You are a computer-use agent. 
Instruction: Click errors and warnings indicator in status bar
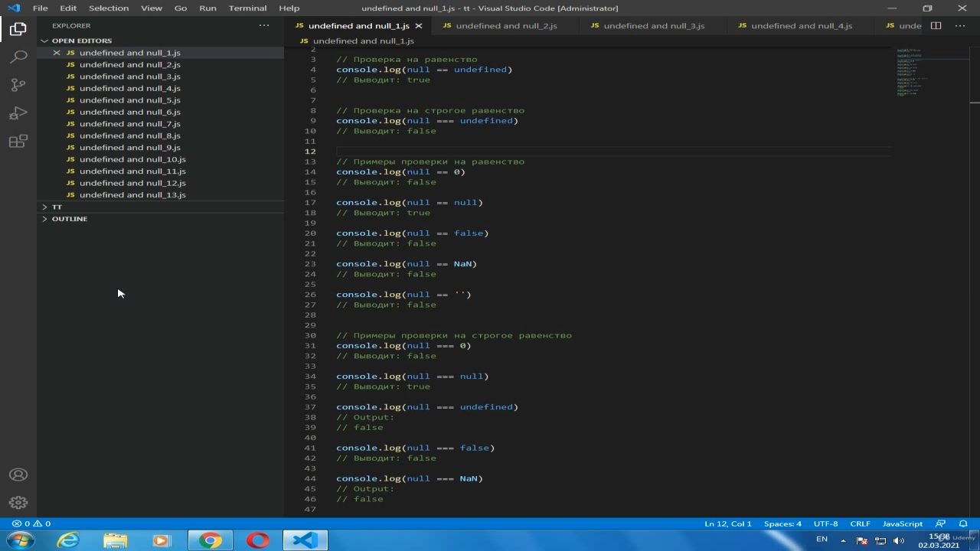point(31,523)
